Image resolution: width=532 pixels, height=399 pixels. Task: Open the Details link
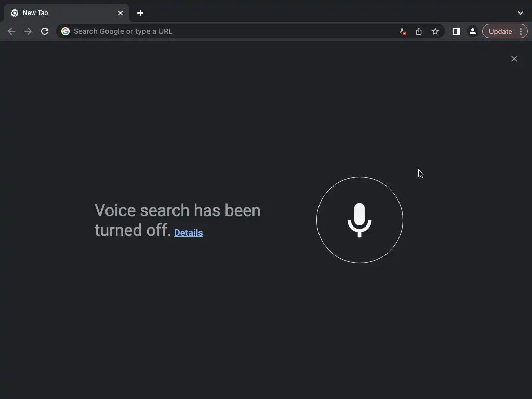pos(188,233)
